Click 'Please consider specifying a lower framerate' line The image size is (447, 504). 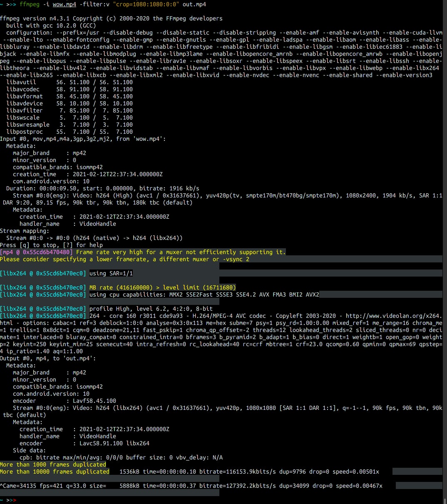[x=124, y=259]
